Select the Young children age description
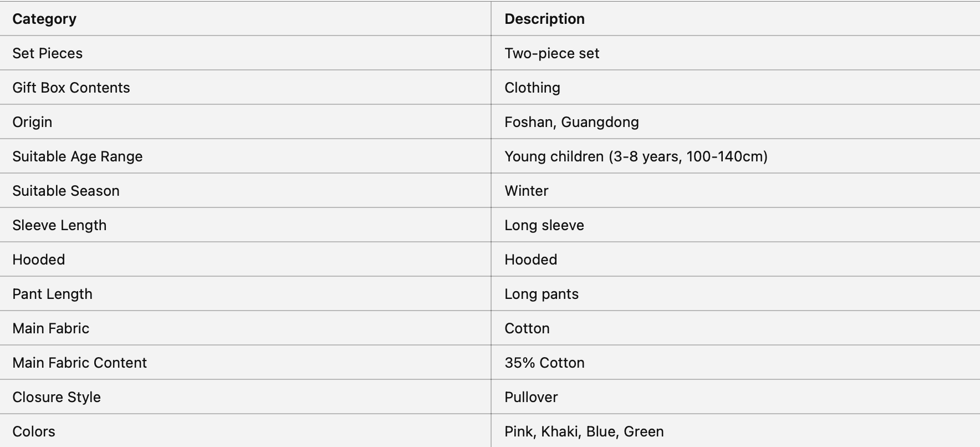 click(636, 156)
